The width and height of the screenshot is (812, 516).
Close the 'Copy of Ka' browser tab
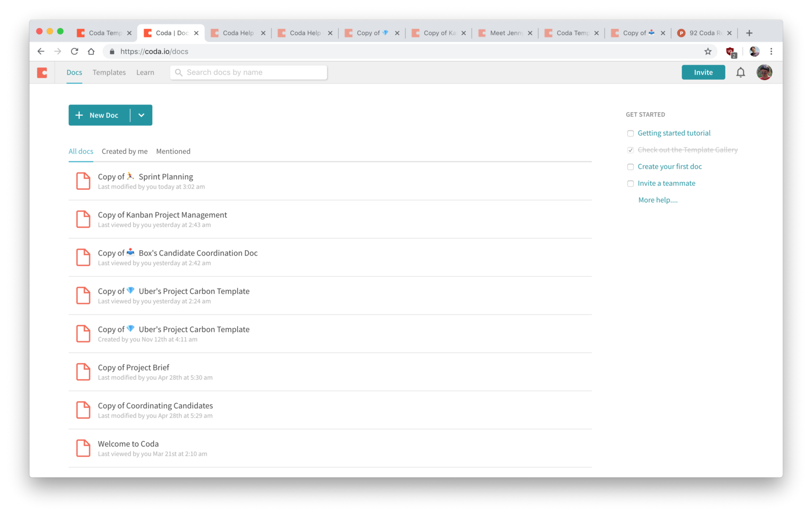[463, 33]
